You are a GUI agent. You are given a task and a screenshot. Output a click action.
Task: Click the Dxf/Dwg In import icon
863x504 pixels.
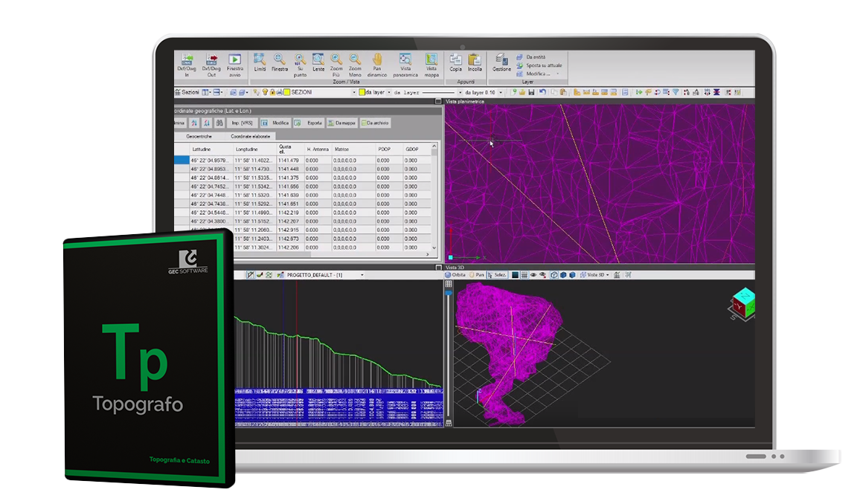(x=187, y=65)
